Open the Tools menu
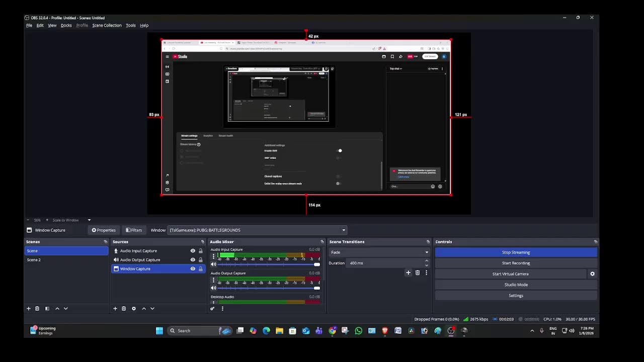The image size is (644, 362). click(131, 25)
